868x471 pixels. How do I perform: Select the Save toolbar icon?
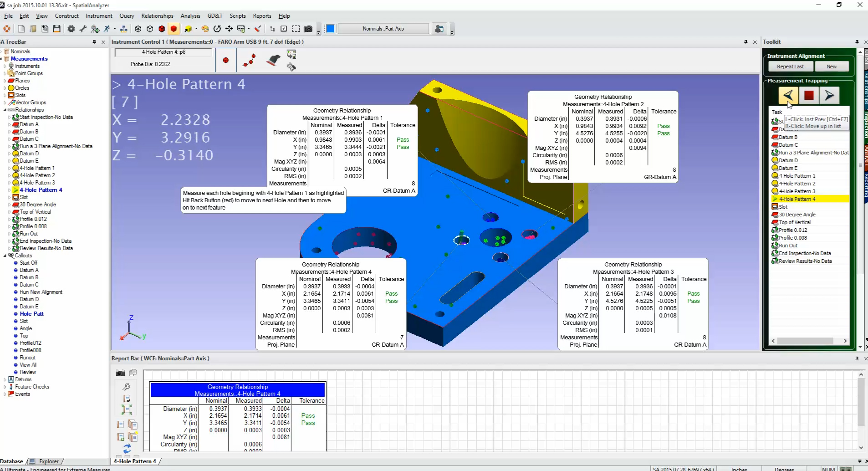tap(57, 29)
